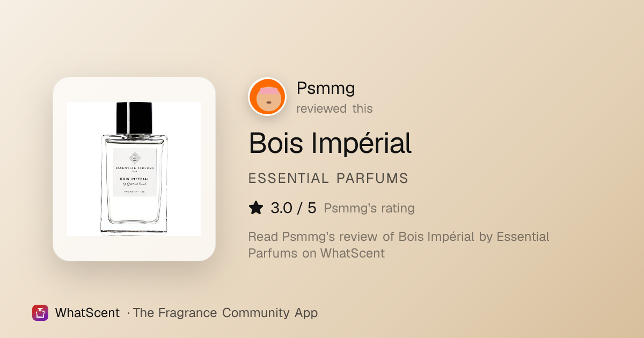Click the "by Quentin Bisch" signature on label

point(135,184)
